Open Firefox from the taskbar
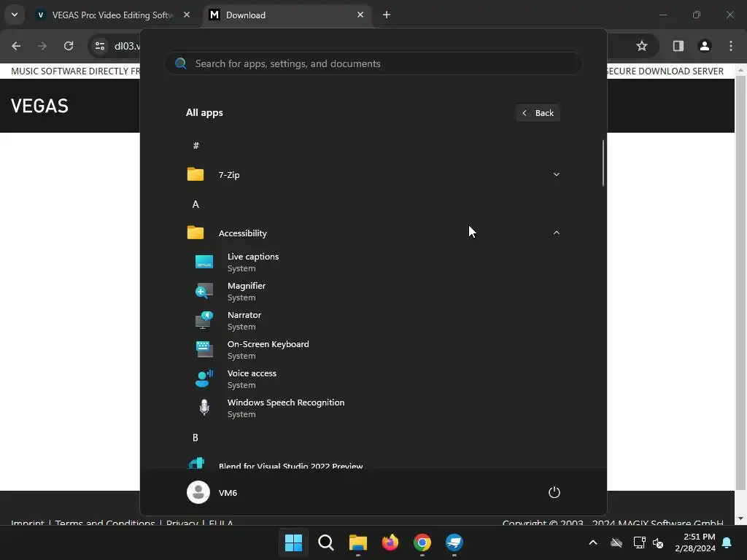 (x=390, y=542)
